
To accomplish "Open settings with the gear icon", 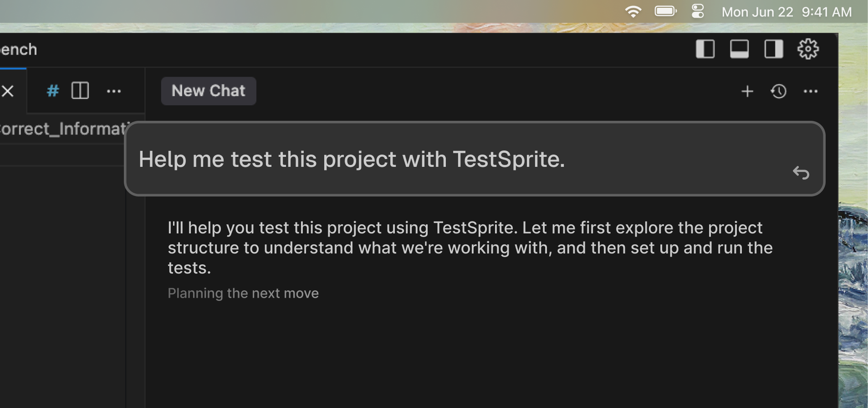I will point(808,49).
